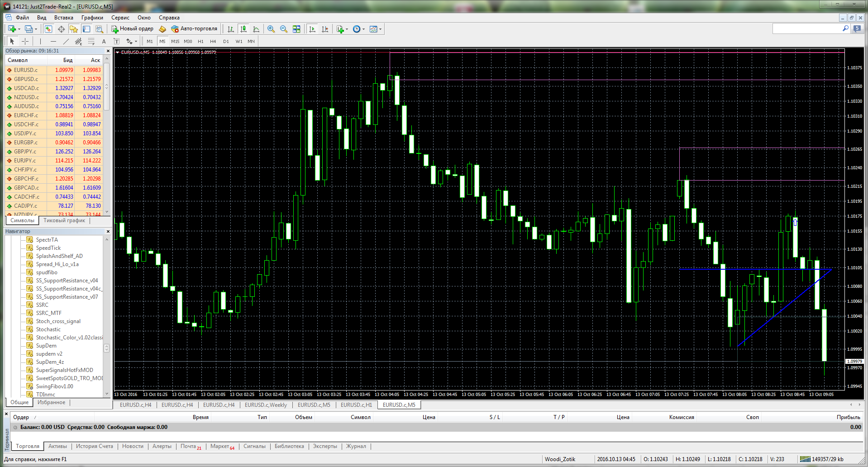Open the Вставка menu
The image size is (868, 467).
(x=63, y=18)
